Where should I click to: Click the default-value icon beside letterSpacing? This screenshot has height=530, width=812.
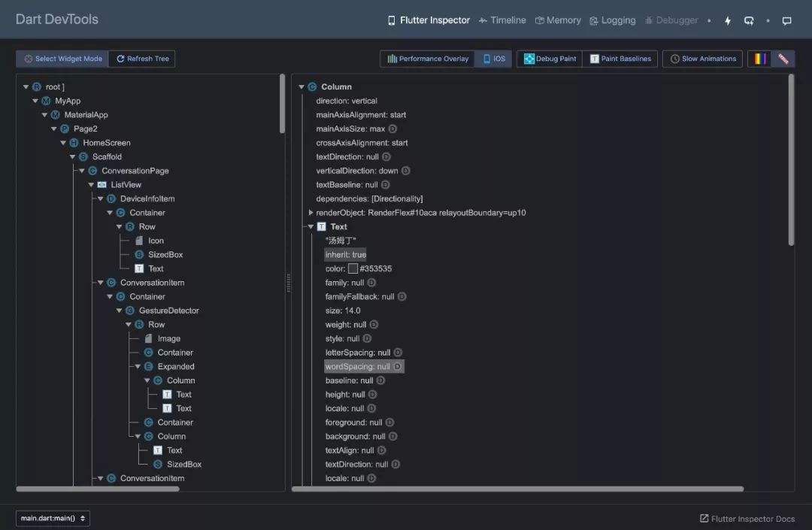point(398,353)
